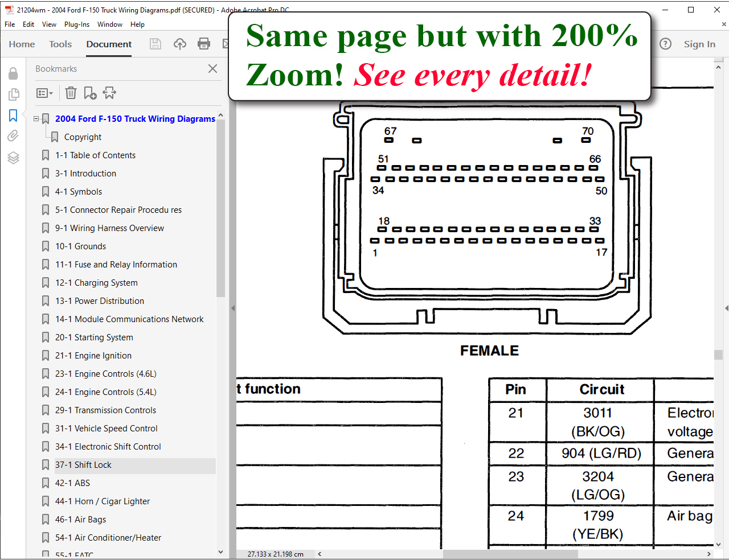Image resolution: width=729 pixels, height=560 pixels.
Task: Collapse the 2004 Ford F-150 Truck Wiring Diagrams tree
Action: pyautogui.click(x=36, y=119)
